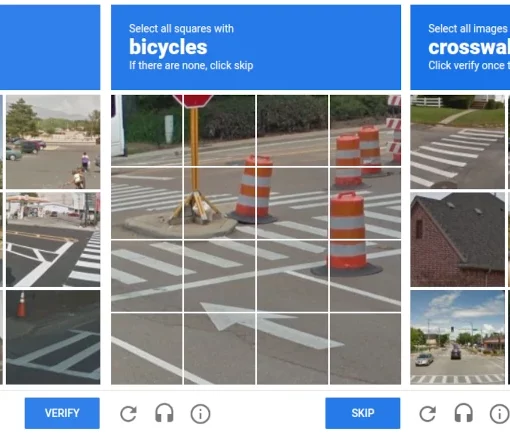Select the tile showing the stop sign pole base
Screen dimensions: 510x435
coord(219,203)
